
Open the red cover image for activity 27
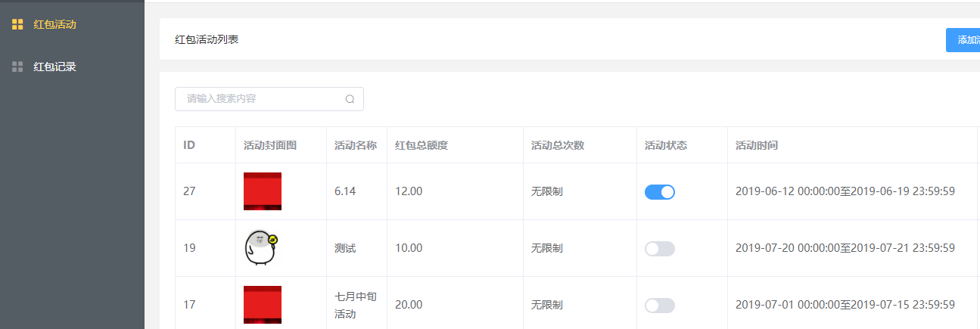click(263, 191)
